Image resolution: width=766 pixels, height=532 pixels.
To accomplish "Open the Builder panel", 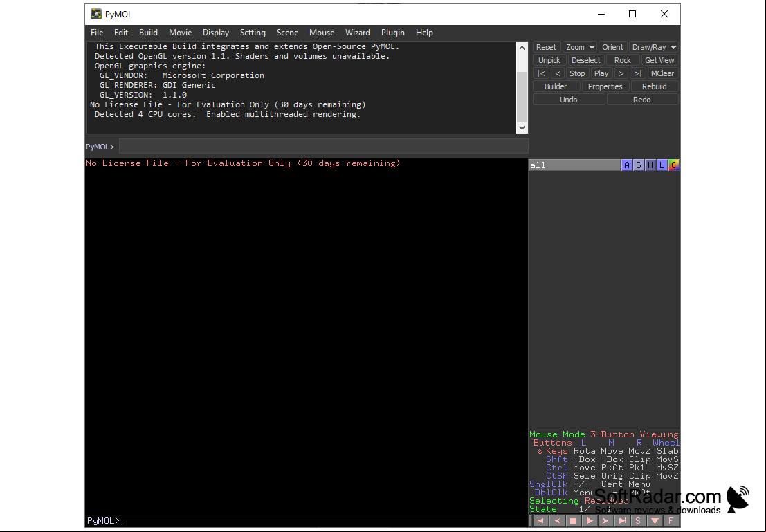I will tap(556, 86).
